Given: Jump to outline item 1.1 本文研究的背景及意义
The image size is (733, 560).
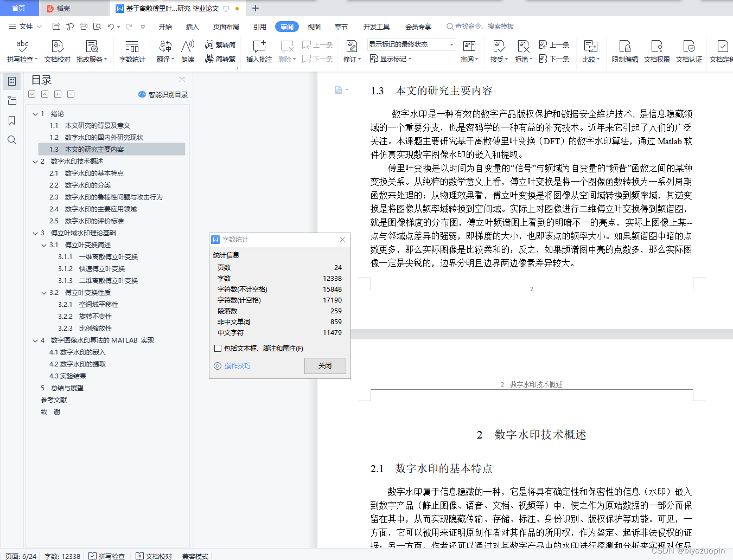Looking at the screenshot, I should pyautogui.click(x=90, y=126).
